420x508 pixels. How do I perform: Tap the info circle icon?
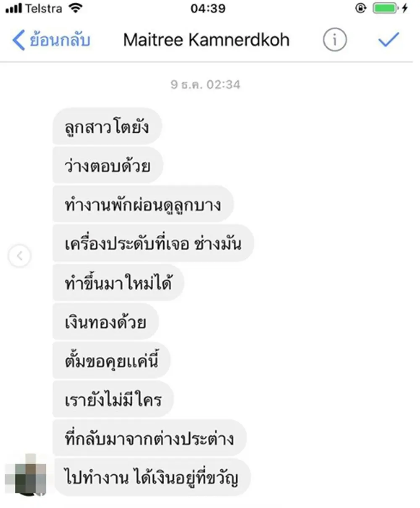coord(335,40)
